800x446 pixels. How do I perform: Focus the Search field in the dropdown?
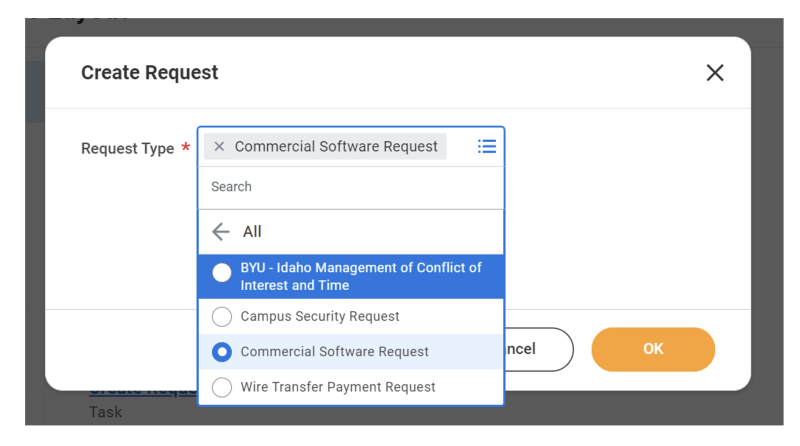[350, 187]
